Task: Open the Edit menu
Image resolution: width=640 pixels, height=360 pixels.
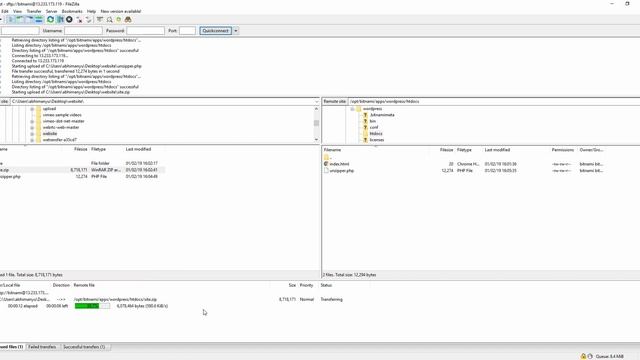Action: 5,11
